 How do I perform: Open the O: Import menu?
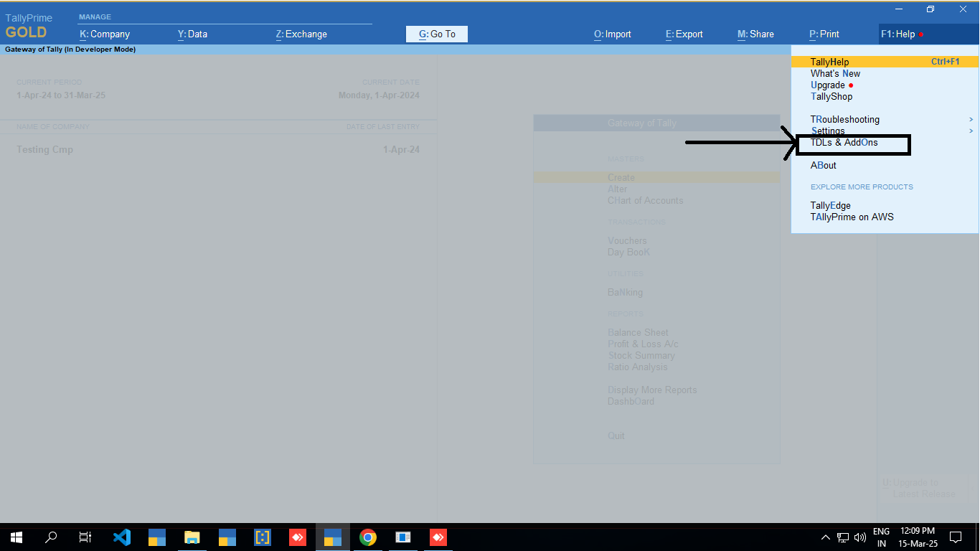(x=613, y=34)
